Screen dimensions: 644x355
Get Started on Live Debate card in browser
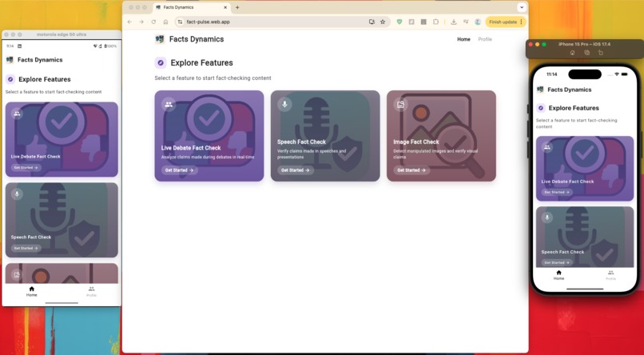tap(179, 170)
